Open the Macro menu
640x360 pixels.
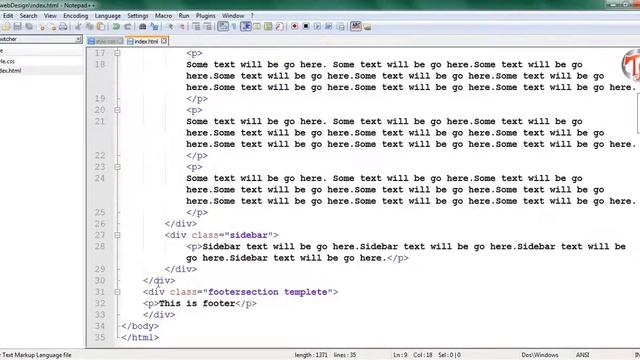pyautogui.click(x=163, y=16)
